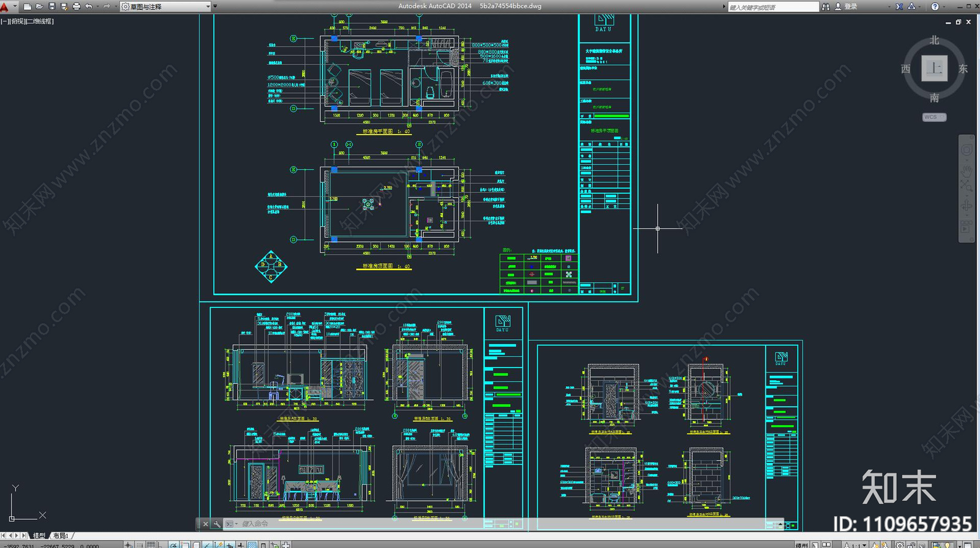Open Help with the question mark icon

[x=935, y=7]
